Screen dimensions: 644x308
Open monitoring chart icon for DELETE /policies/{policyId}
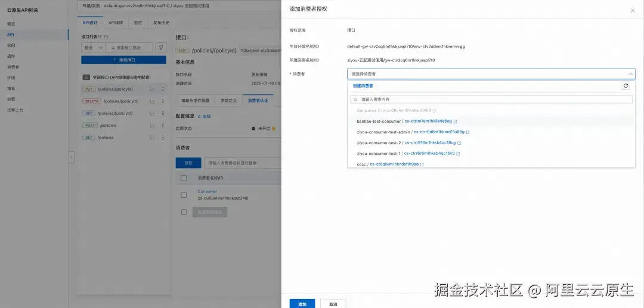pos(153,101)
